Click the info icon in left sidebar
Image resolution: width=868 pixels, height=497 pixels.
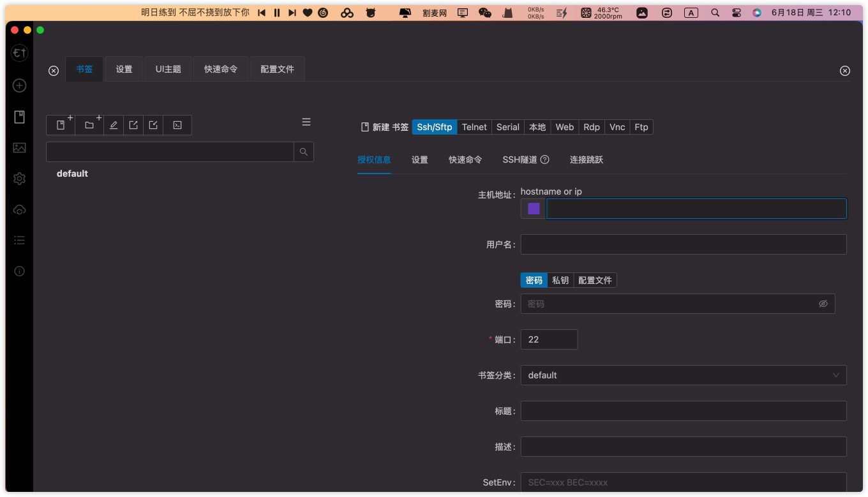coord(19,271)
